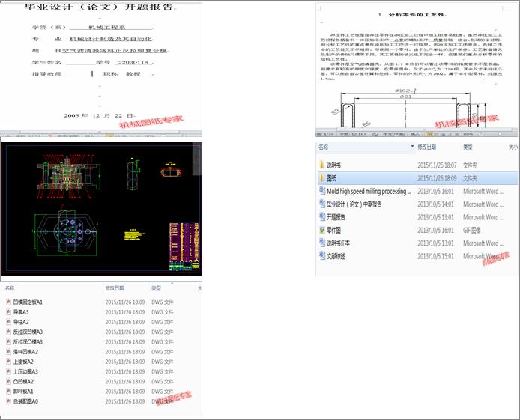Click the 说明书正本 Word document icon
Screen dimensions: 520x420
point(321,243)
